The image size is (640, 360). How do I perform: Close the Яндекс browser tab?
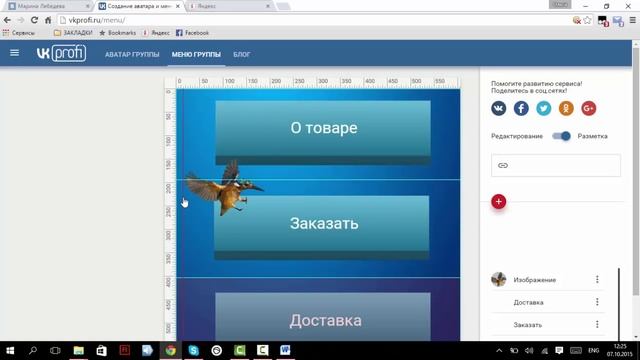click(268, 6)
